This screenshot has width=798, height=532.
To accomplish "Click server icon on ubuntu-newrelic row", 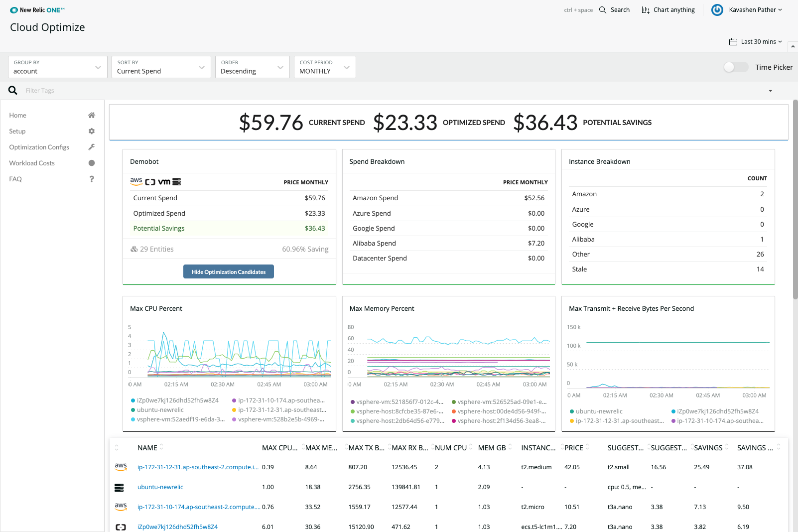I will pyautogui.click(x=119, y=487).
